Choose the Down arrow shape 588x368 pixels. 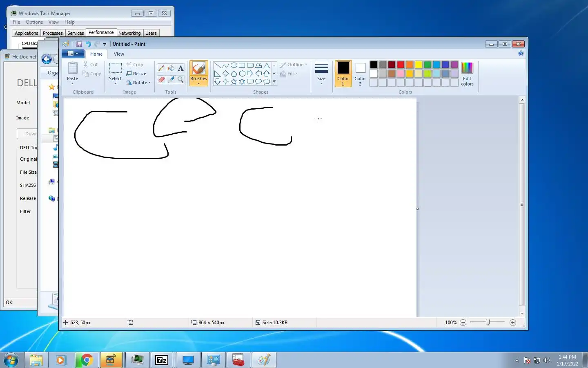coord(217,82)
